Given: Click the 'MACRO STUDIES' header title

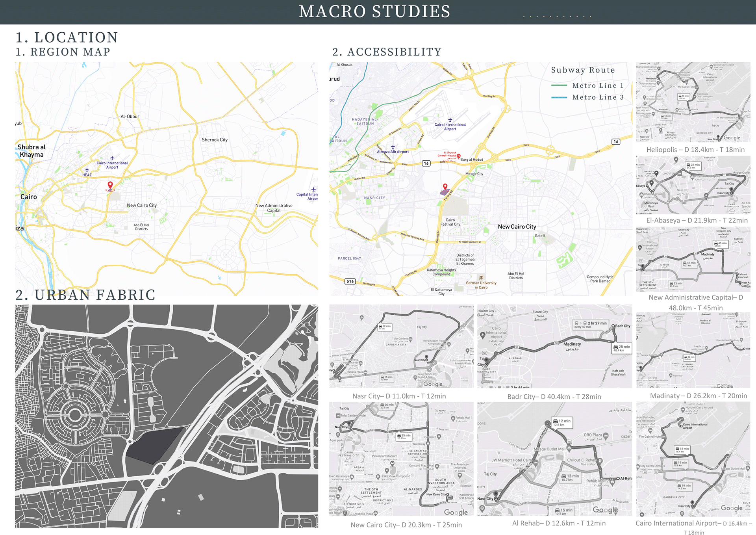Looking at the screenshot, I should (374, 11).
